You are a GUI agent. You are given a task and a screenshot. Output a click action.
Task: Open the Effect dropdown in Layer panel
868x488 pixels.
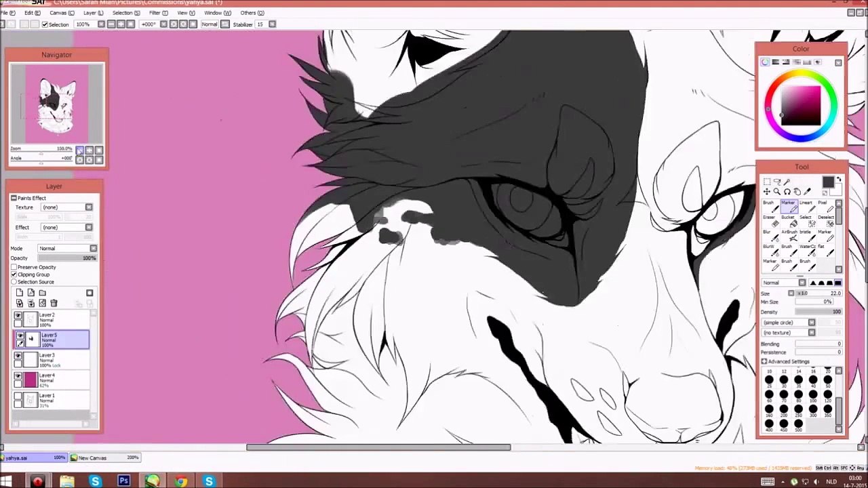coord(89,228)
